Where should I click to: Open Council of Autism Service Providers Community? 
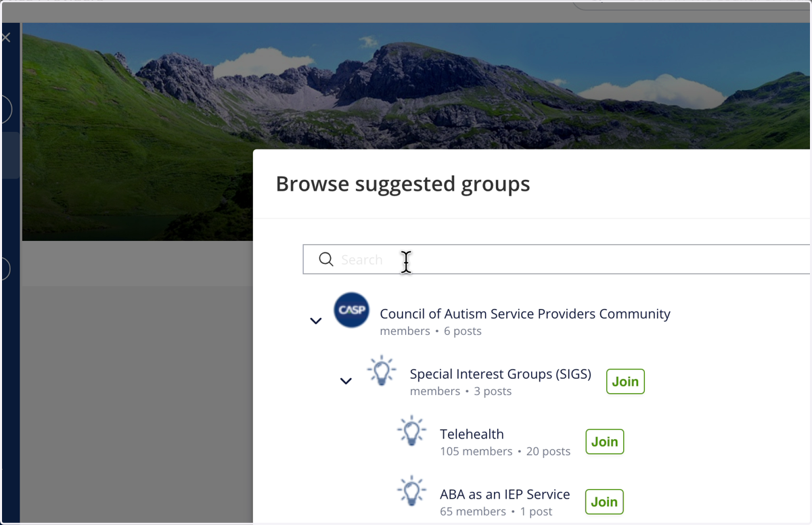tap(525, 314)
